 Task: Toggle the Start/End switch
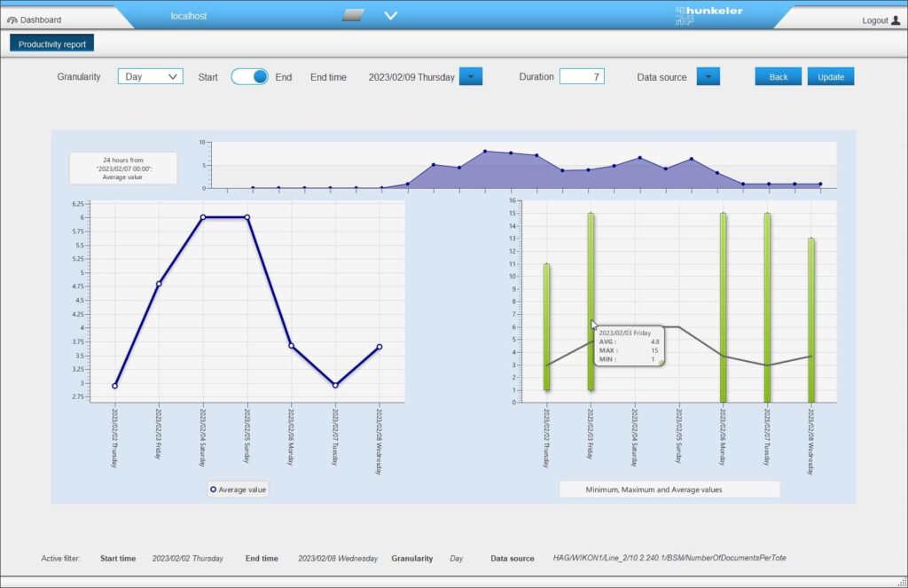(249, 76)
